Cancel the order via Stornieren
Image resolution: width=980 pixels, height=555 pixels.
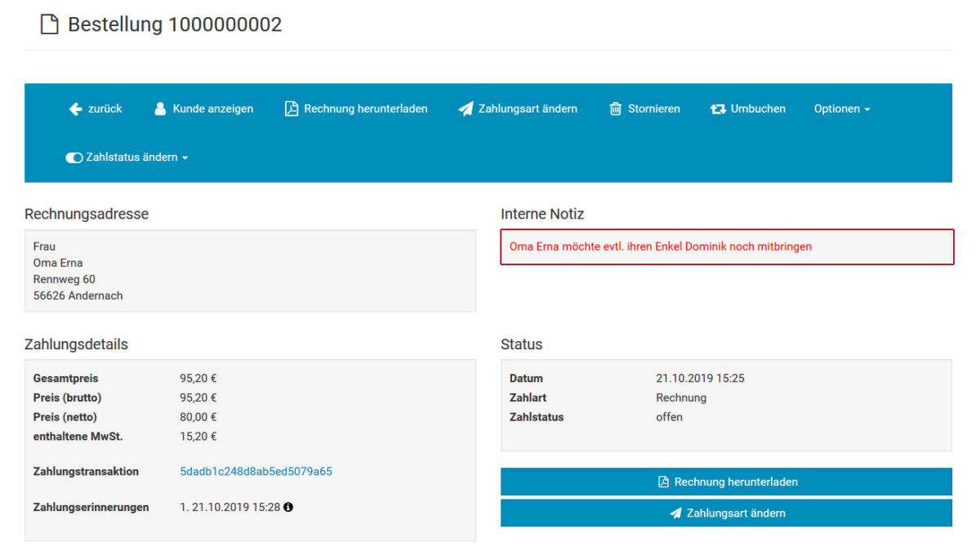pos(644,109)
